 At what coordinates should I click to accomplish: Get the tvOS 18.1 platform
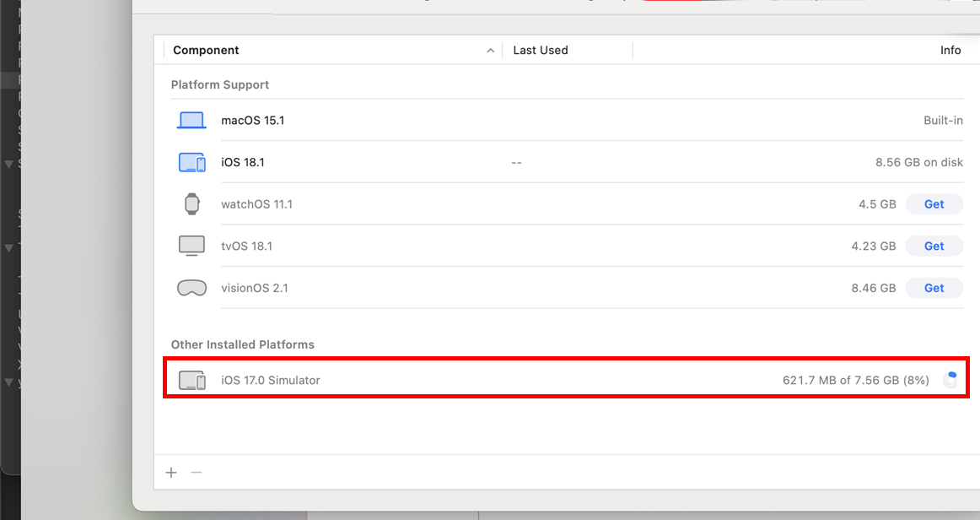(x=934, y=246)
